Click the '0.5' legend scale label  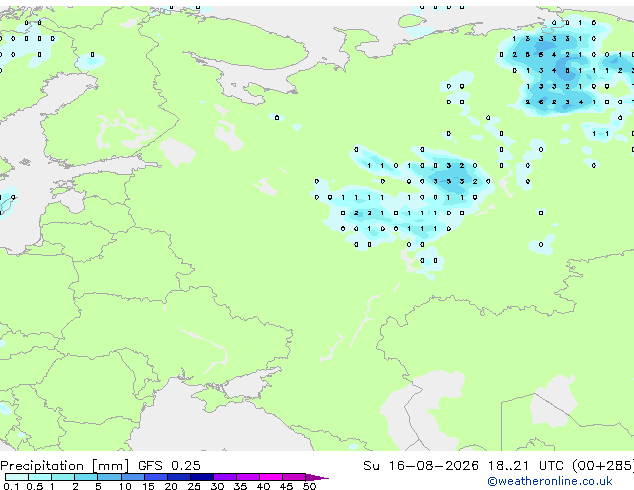coord(34,486)
